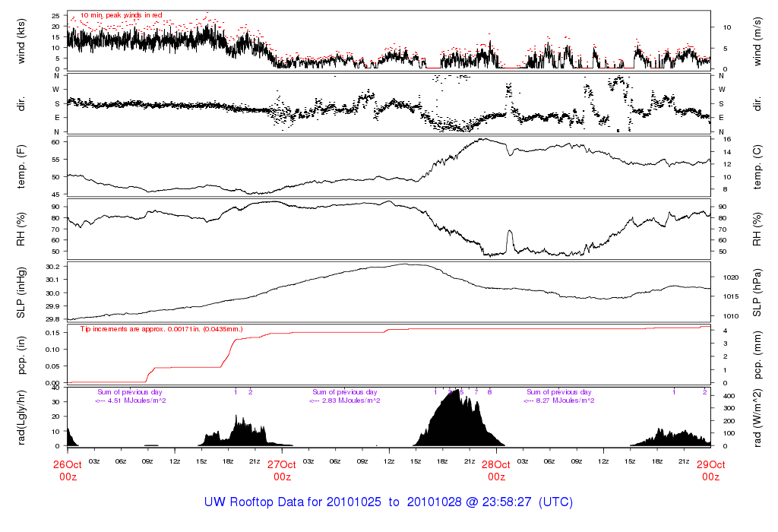Click the '4.51 MJoules/m^2' radiation sum
The image size is (778, 532).
click(x=138, y=401)
